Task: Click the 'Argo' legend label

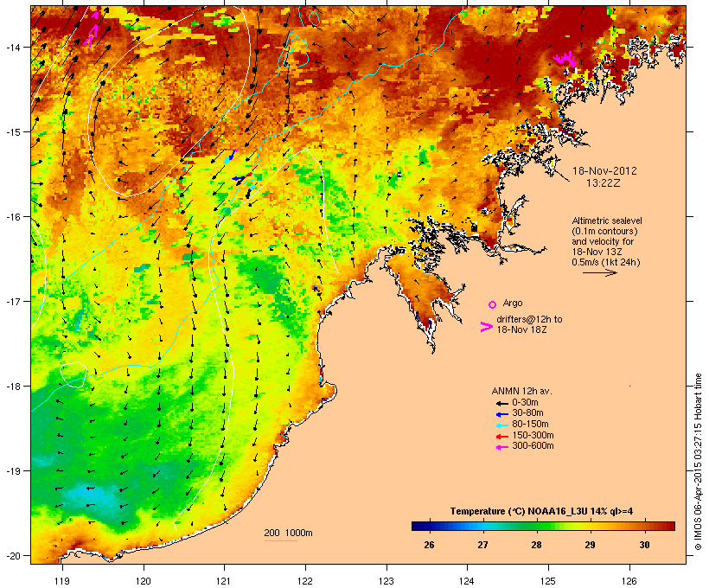Action: (x=513, y=303)
